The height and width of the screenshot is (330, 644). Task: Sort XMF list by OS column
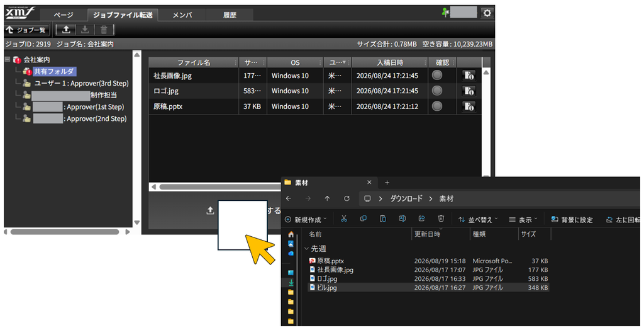[295, 62]
